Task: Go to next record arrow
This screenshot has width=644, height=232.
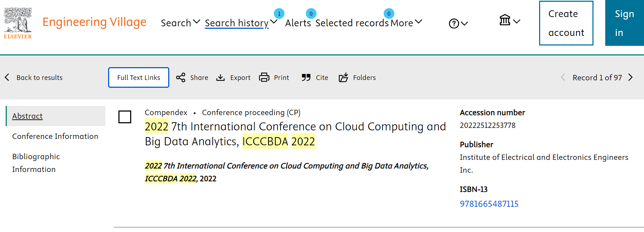Action: click(x=630, y=77)
